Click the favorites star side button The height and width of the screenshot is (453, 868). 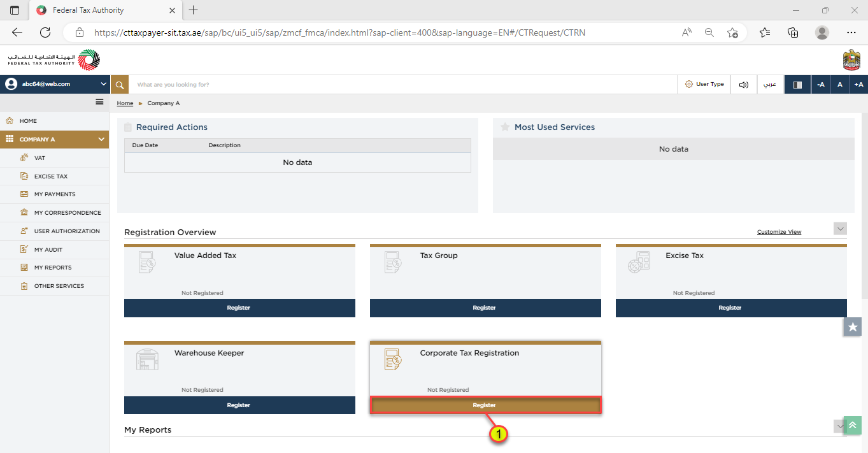[853, 327]
